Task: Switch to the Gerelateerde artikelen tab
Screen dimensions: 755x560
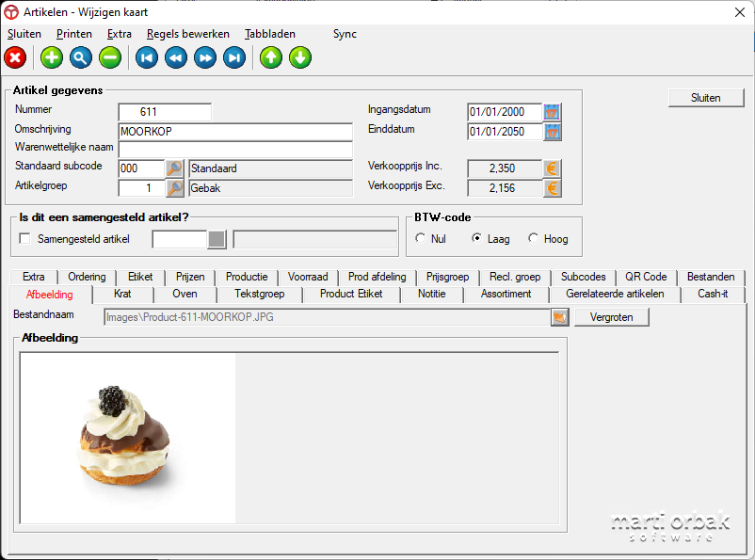Action: pos(615,294)
